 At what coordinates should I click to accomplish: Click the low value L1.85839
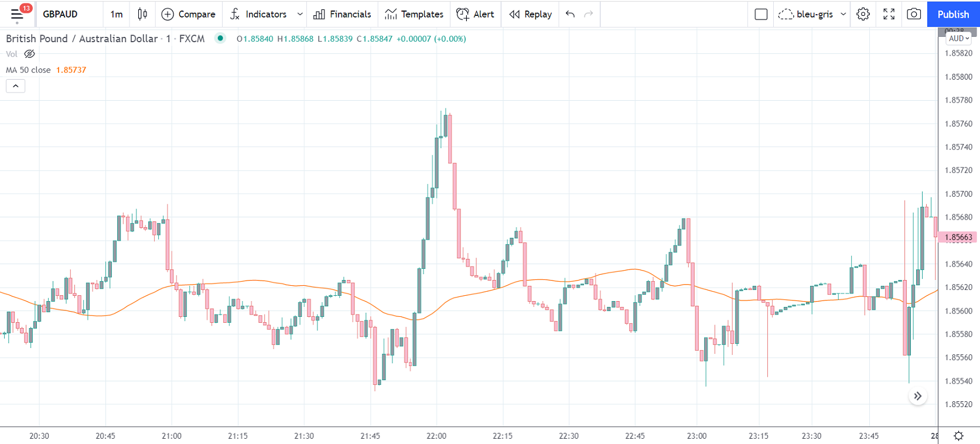click(x=335, y=39)
